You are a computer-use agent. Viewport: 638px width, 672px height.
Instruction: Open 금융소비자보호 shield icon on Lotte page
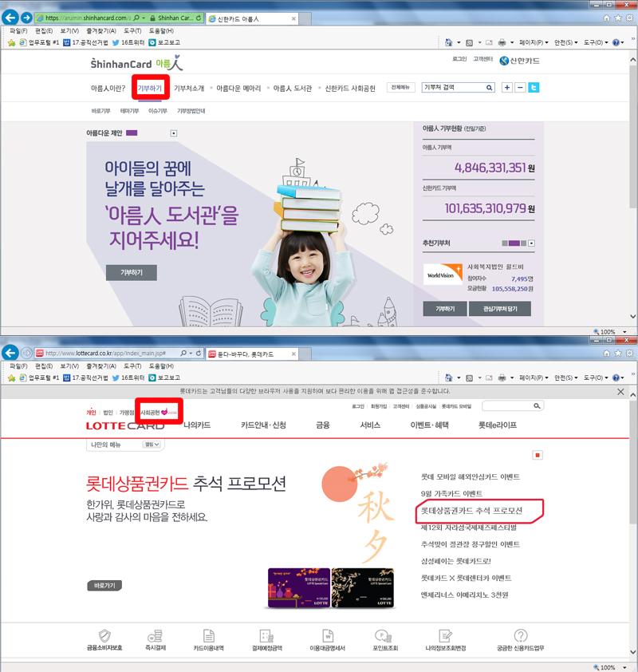[x=104, y=635]
